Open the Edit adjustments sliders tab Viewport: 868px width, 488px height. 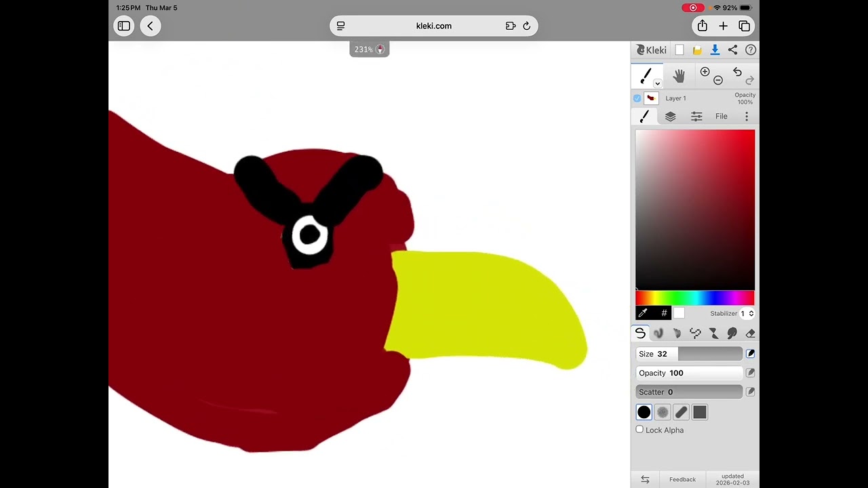696,117
